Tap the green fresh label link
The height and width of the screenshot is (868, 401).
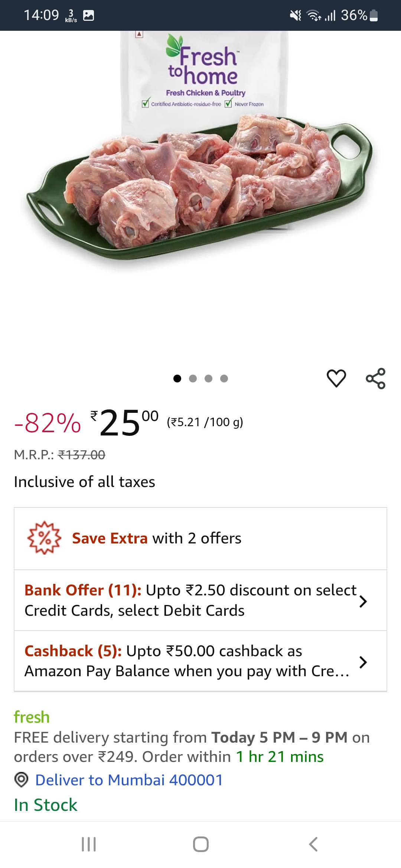tap(32, 717)
